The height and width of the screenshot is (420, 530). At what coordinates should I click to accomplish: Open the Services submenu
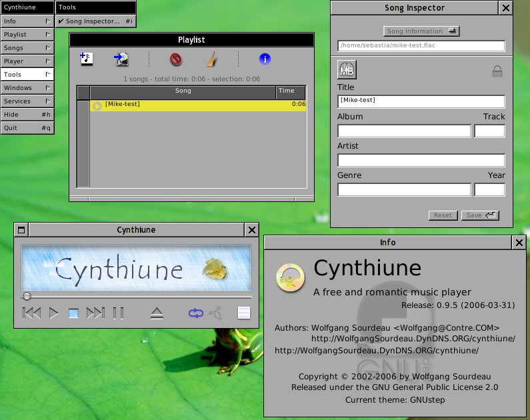click(27, 101)
